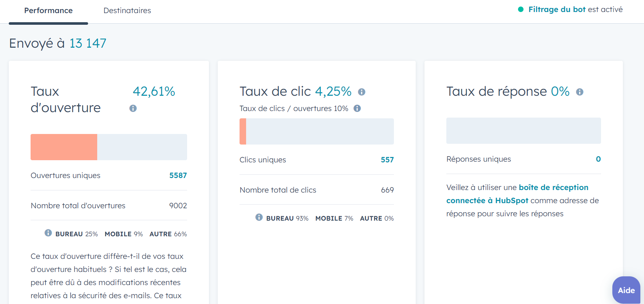
Task: Click the 0 unique replies link
Action: pos(598,159)
